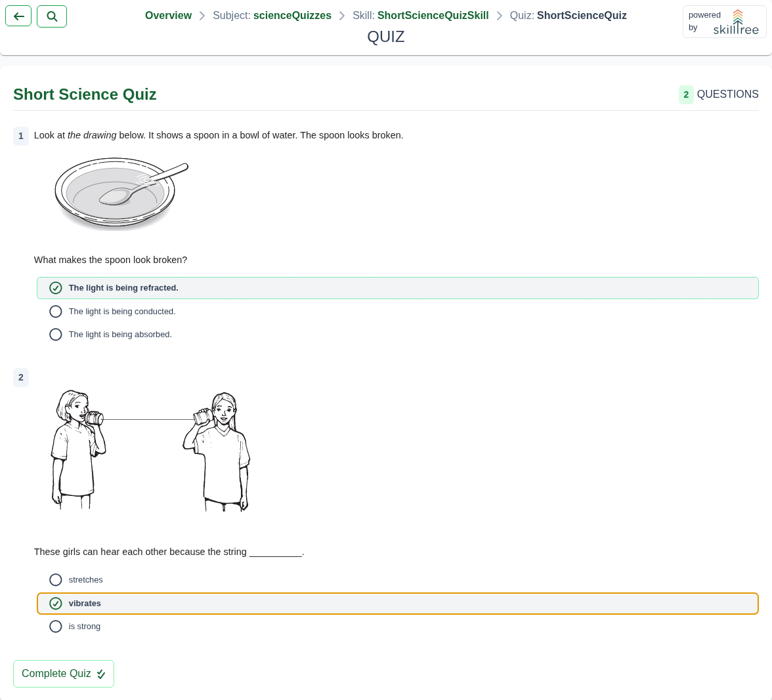This screenshot has height=700, width=772.
Task: Click the SkillTree logo
Action: point(735,22)
